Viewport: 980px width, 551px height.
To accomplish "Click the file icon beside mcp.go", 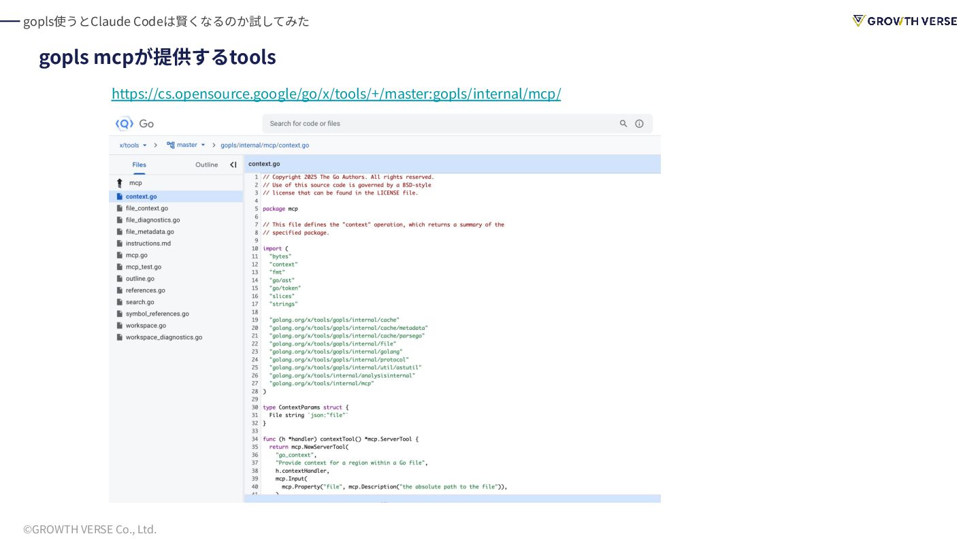I will 120,255.
